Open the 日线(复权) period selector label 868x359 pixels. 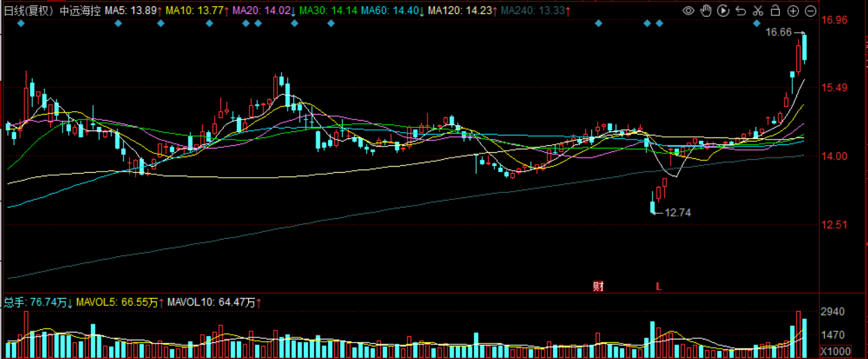coord(28,10)
